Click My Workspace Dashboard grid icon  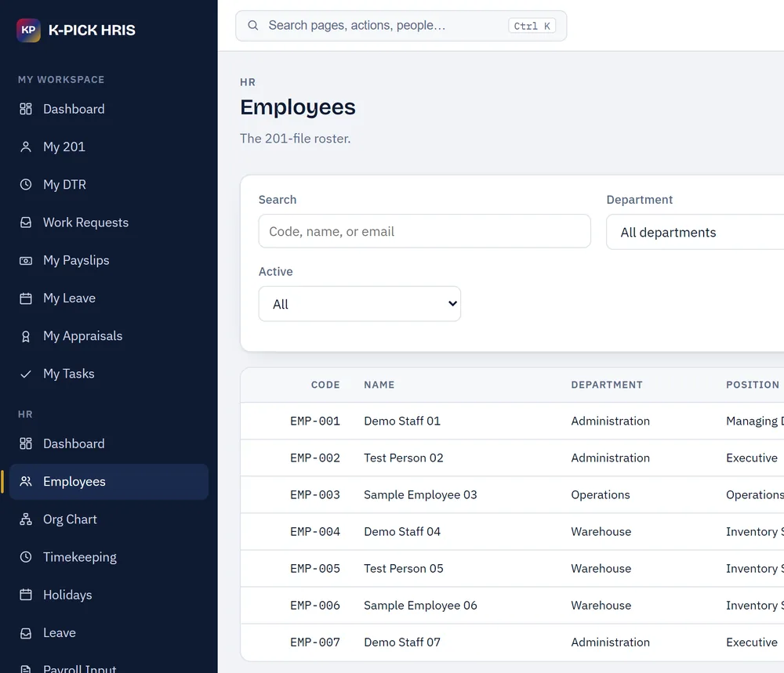[26, 109]
